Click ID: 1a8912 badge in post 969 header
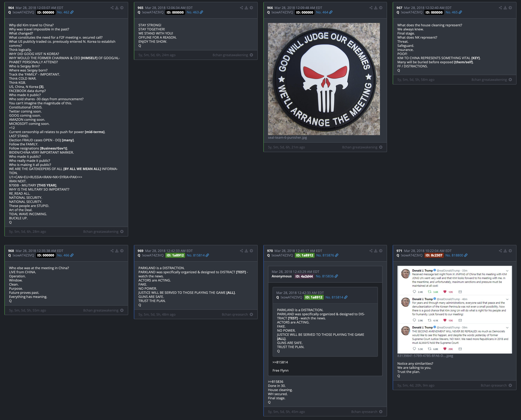 point(175,255)
